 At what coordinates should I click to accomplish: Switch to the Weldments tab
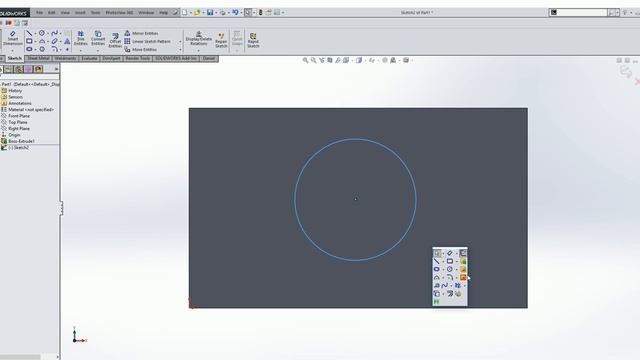click(65, 58)
